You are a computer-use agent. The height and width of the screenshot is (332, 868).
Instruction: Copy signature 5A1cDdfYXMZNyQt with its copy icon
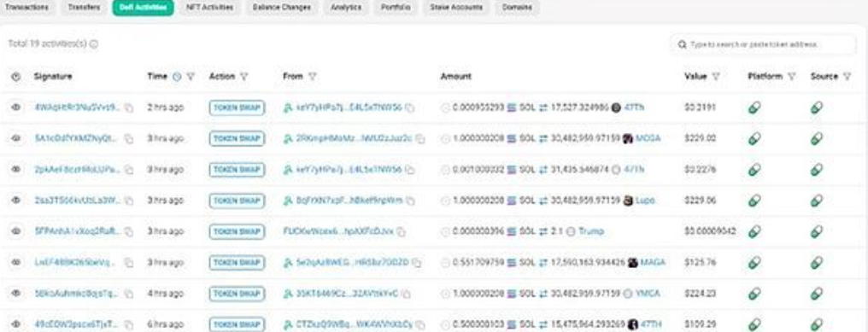pyautogui.click(x=128, y=139)
